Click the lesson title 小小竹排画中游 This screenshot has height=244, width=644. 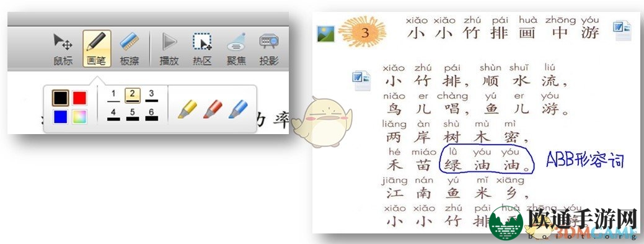[x=503, y=32]
